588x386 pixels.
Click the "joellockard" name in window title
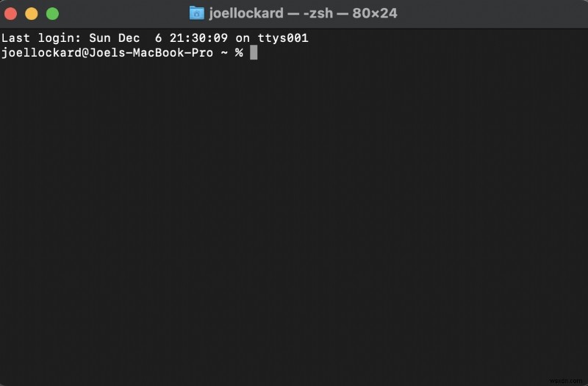[x=247, y=13]
